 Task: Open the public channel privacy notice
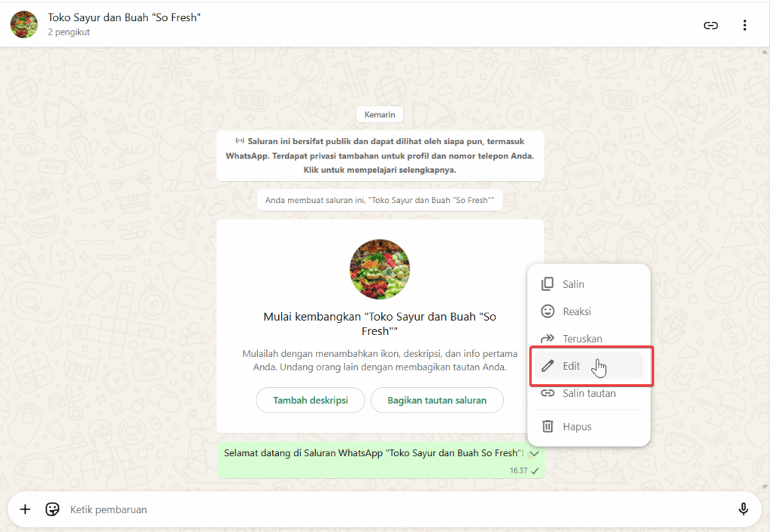pyautogui.click(x=380, y=156)
